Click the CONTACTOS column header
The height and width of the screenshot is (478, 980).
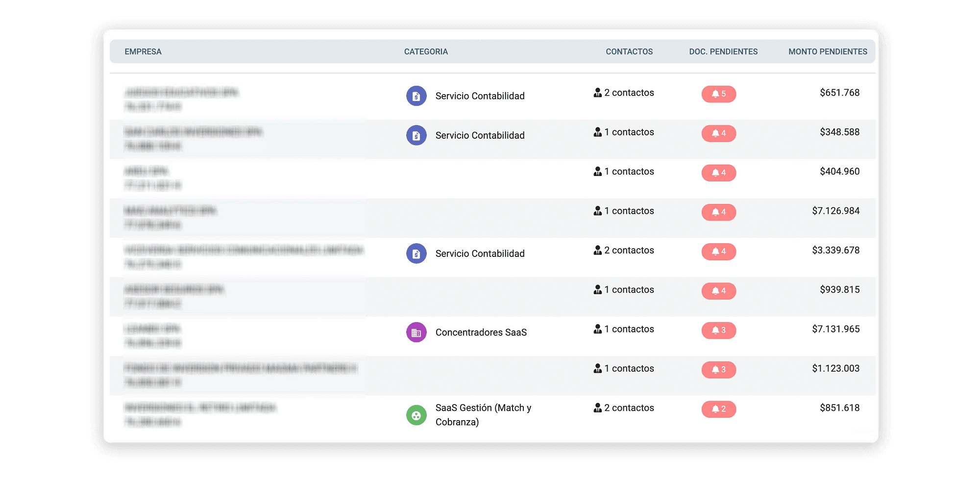click(x=629, y=51)
